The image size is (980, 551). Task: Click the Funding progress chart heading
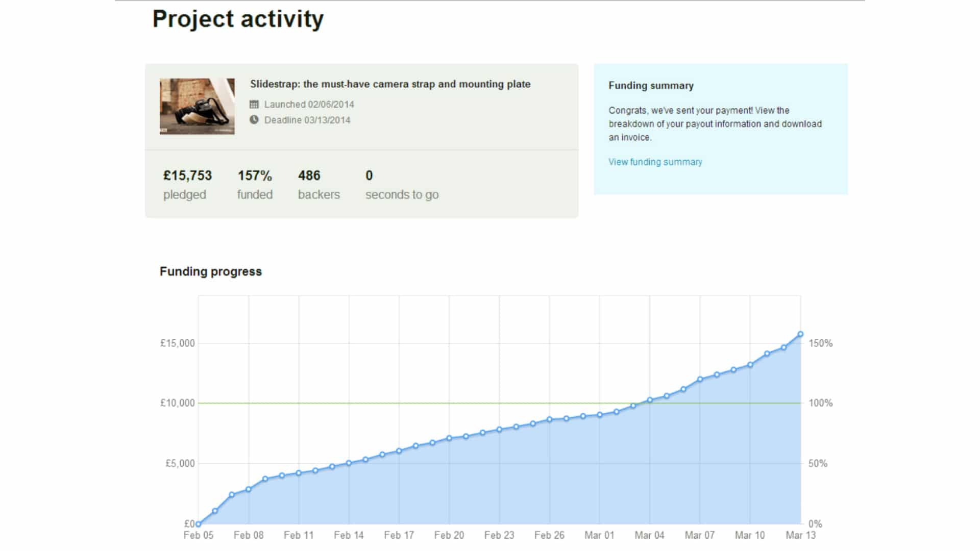210,271
